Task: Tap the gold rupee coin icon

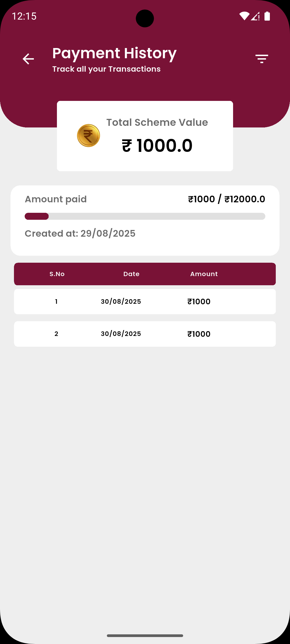Action: point(89,136)
